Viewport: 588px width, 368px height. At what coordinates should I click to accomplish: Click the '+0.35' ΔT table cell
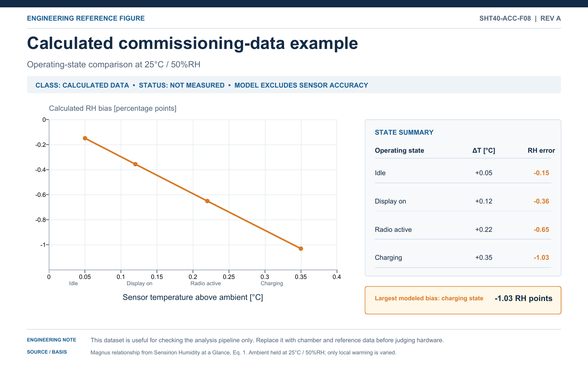[484, 258]
